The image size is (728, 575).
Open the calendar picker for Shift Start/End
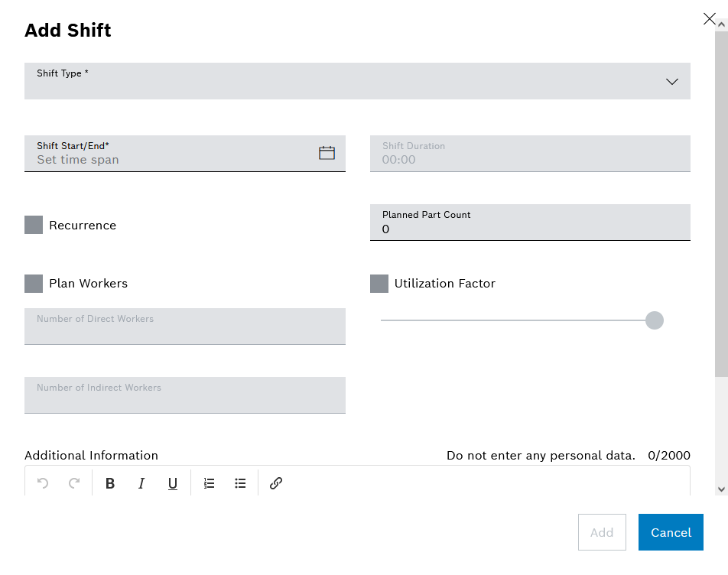[327, 153]
